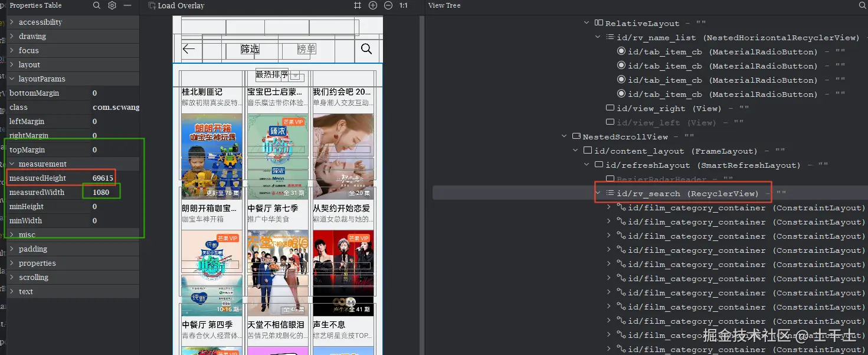This screenshot has width=868, height=355.
Task: Zoom in the layout preview
Action: [372, 5]
